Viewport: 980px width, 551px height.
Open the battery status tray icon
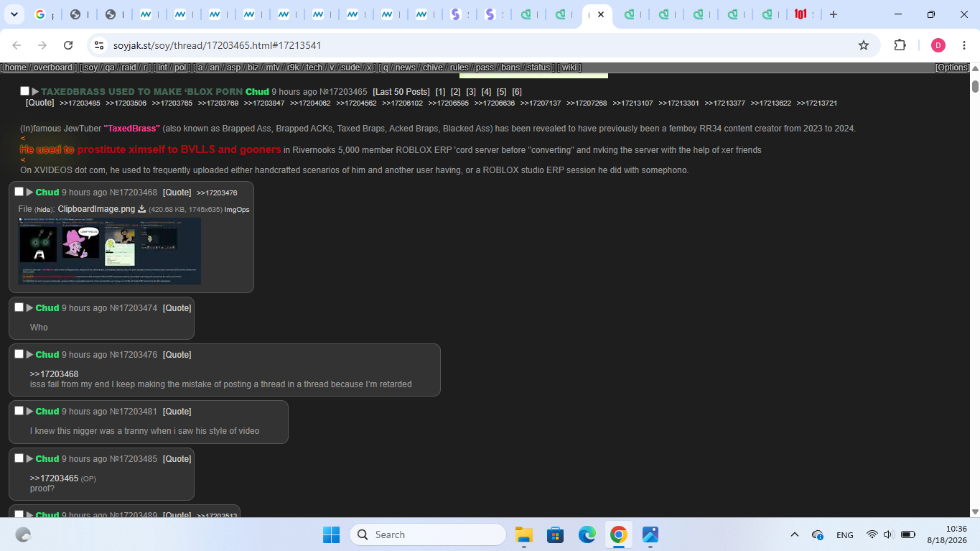tap(908, 534)
